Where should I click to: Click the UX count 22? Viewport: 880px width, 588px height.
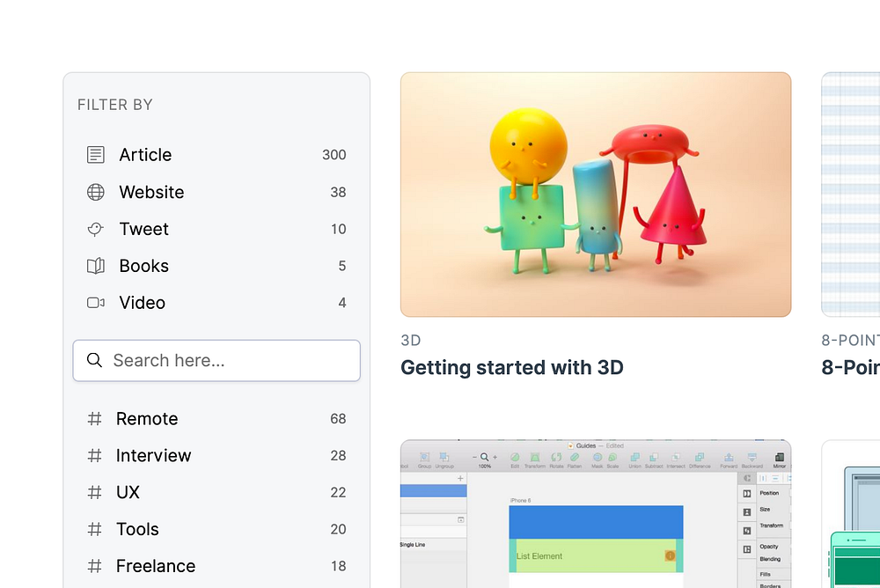pos(338,493)
